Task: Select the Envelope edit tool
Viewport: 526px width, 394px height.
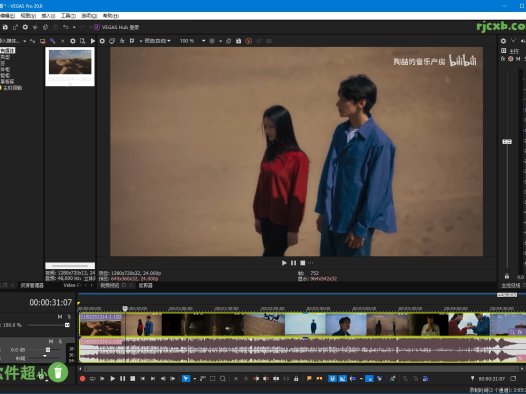Action: click(x=202, y=379)
